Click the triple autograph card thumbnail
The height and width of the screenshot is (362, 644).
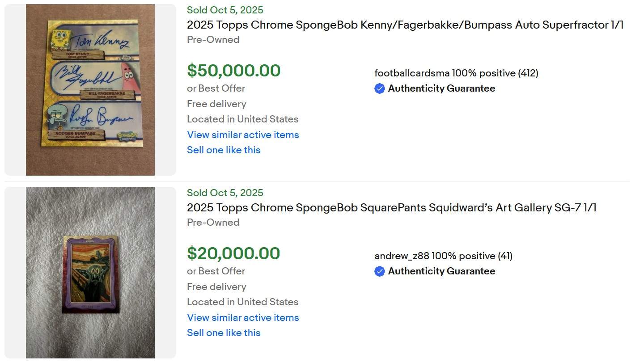pyautogui.click(x=90, y=90)
